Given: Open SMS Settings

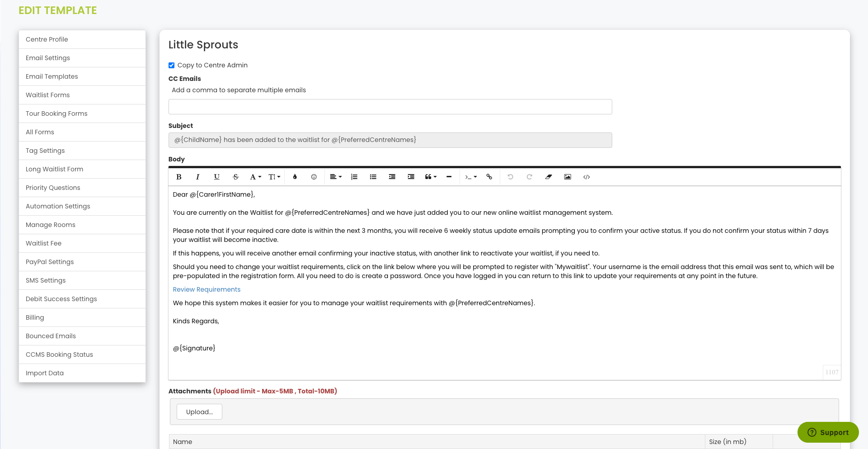Looking at the screenshot, I should click(82, 280).
